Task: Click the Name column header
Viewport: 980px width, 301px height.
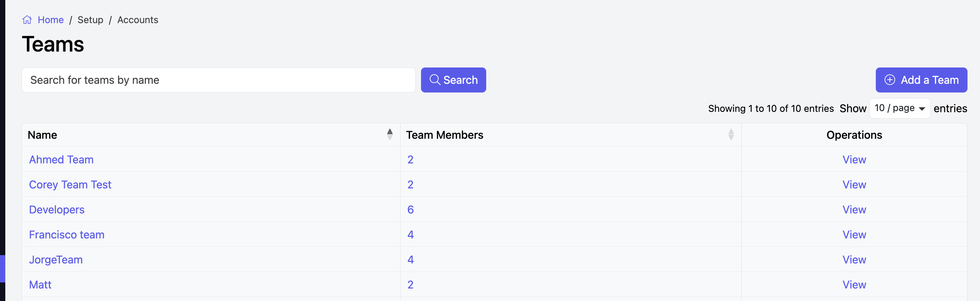Action: click(x=211, y=135)
